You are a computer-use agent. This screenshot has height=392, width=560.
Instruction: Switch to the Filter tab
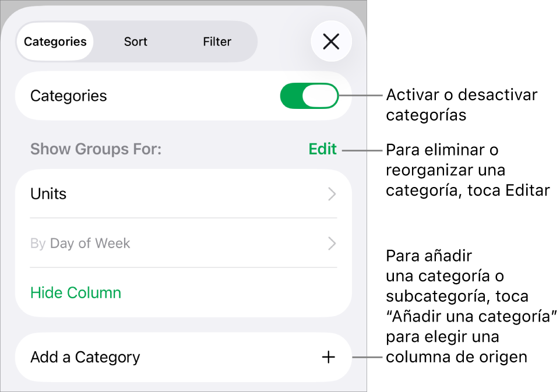pos(217,41)
